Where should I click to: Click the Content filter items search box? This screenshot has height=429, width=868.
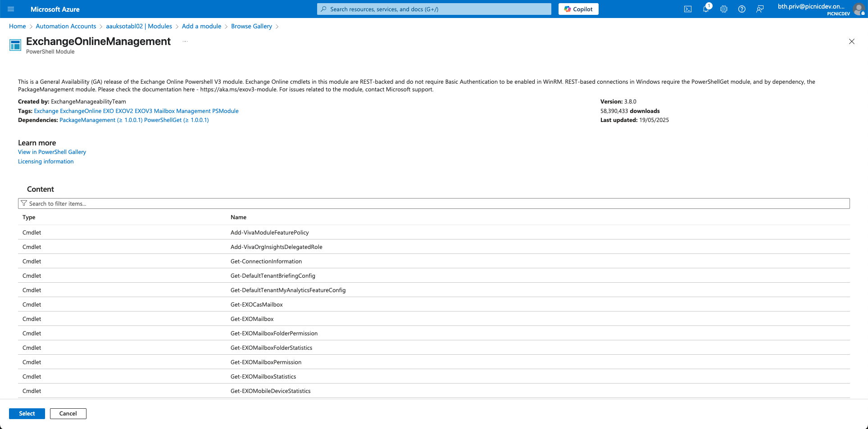pyautogui.click(x=434, y=203)
